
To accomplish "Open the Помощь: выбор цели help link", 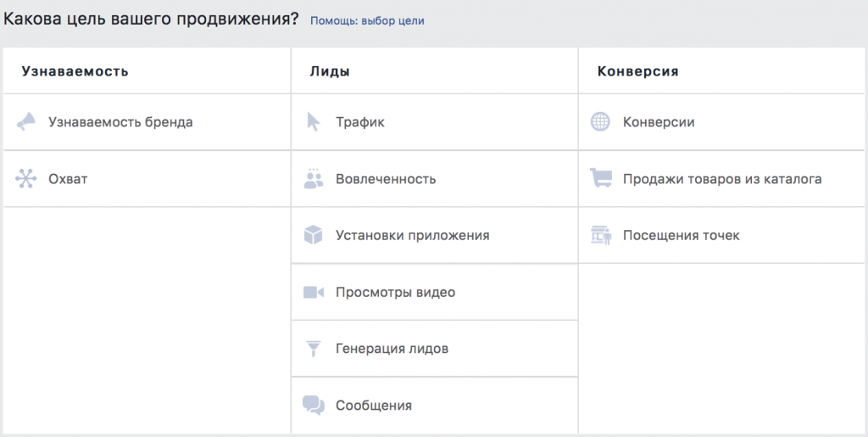I will point(367,21).
